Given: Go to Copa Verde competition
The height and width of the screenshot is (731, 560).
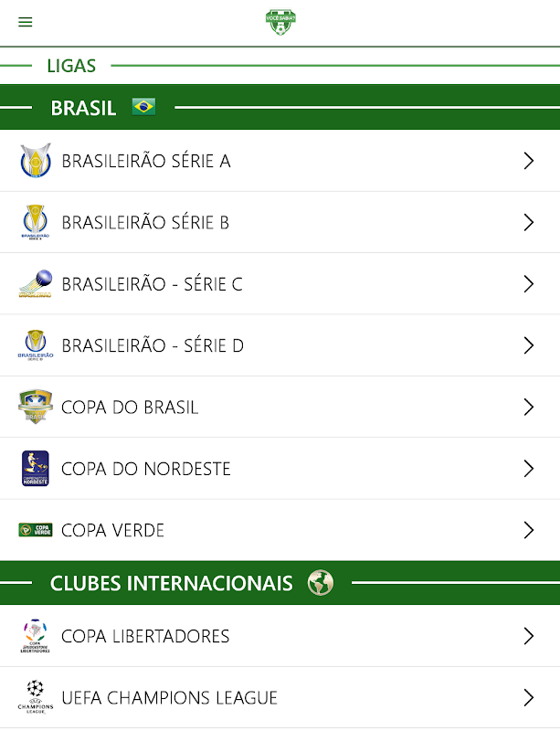Looking at the screenshot, I should coord(113,530).
